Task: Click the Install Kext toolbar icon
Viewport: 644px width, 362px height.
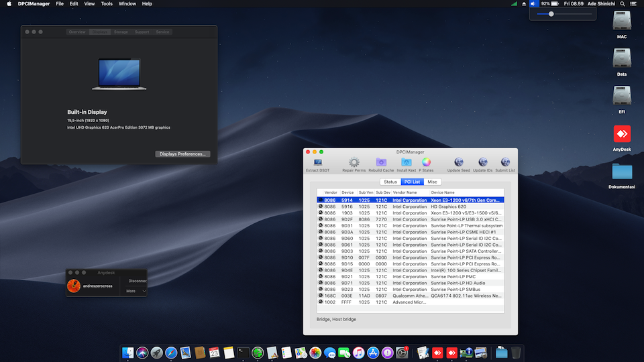Action: 407,162
